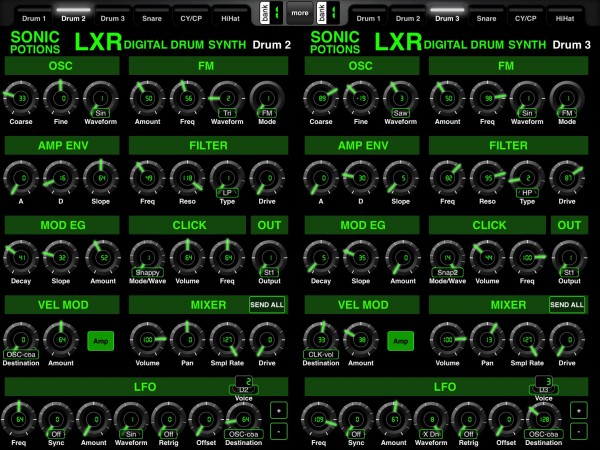Open CY/CP tab in the Drum 3 panel

525,16
